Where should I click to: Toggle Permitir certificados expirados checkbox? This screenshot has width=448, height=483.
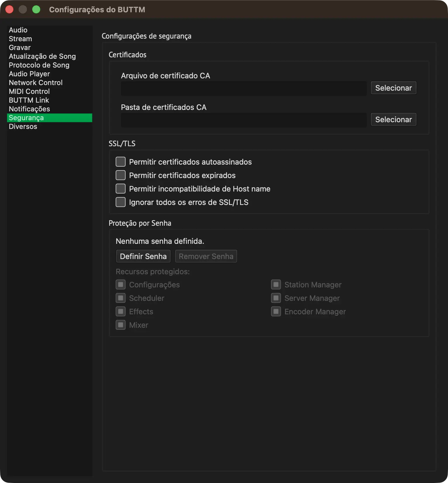pos(121,175)
